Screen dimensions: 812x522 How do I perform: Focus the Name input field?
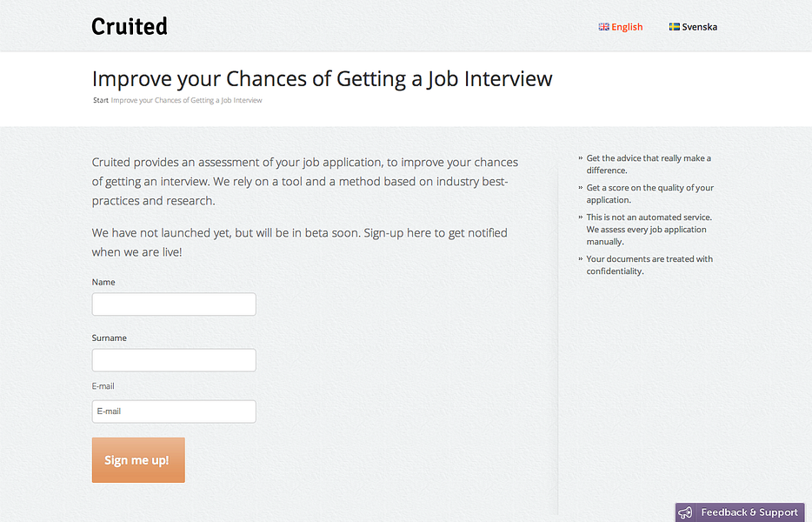[174, 304]
